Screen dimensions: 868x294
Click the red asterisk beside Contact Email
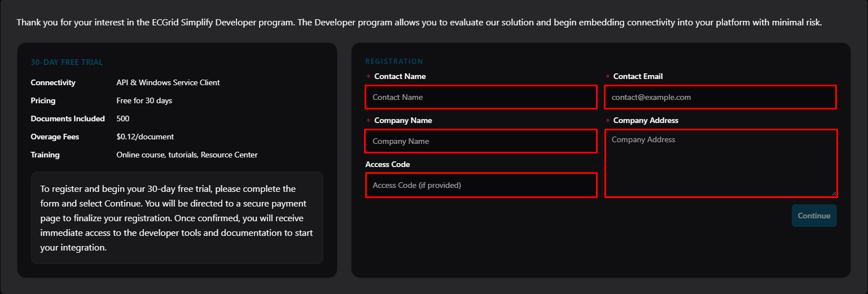point(608,77)
